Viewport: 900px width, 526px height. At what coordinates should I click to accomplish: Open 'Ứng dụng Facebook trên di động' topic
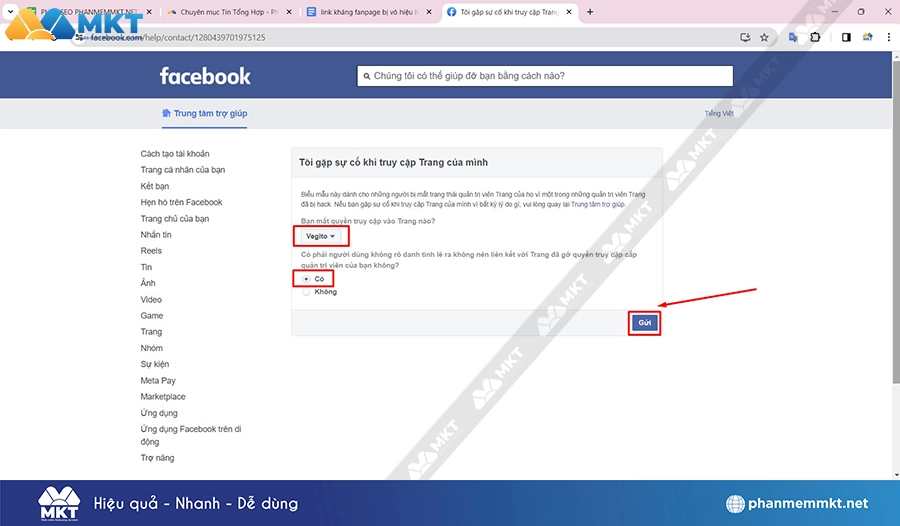[x=191, y=435]
